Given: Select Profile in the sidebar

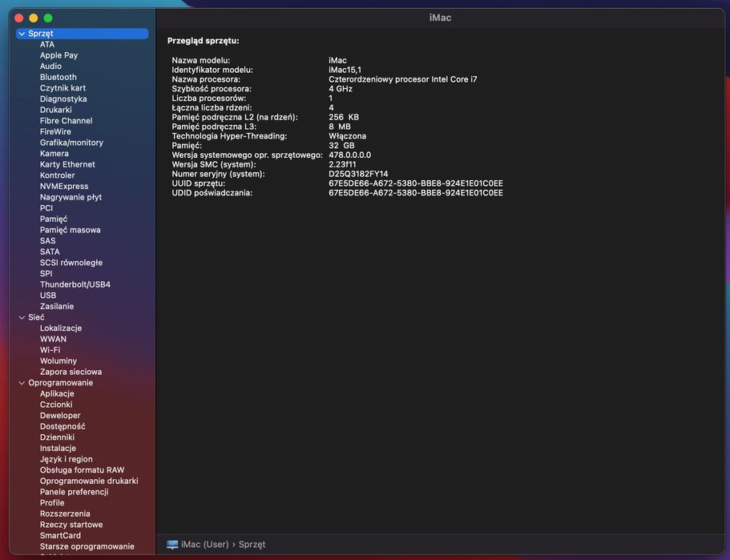Looking at the screenshot, I should click(x=52, y=503).
